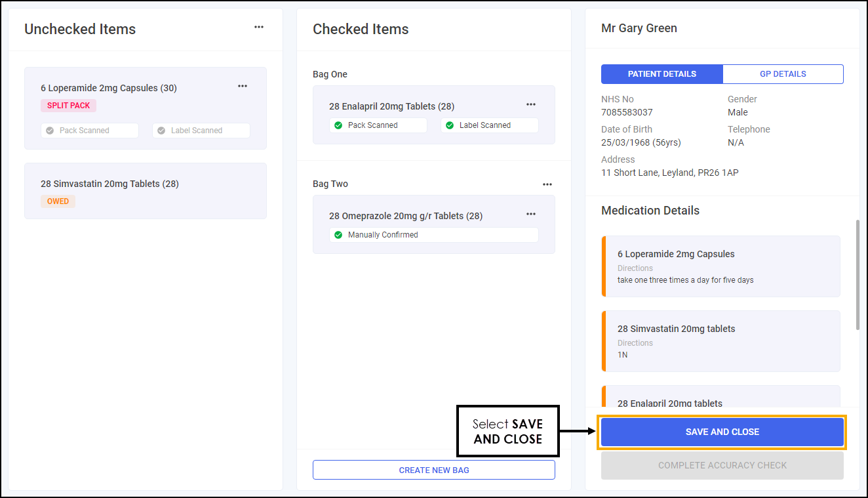The height and width of the screenshot is (498, 868).
Task: Expand Simvastatin 20mg tablets medication details card
Action: click(721, 341)
